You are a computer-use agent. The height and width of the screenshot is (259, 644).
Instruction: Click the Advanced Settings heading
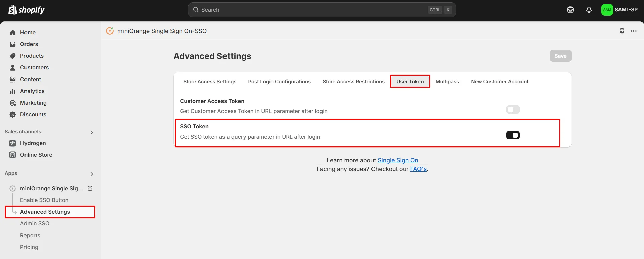point(212,56)
